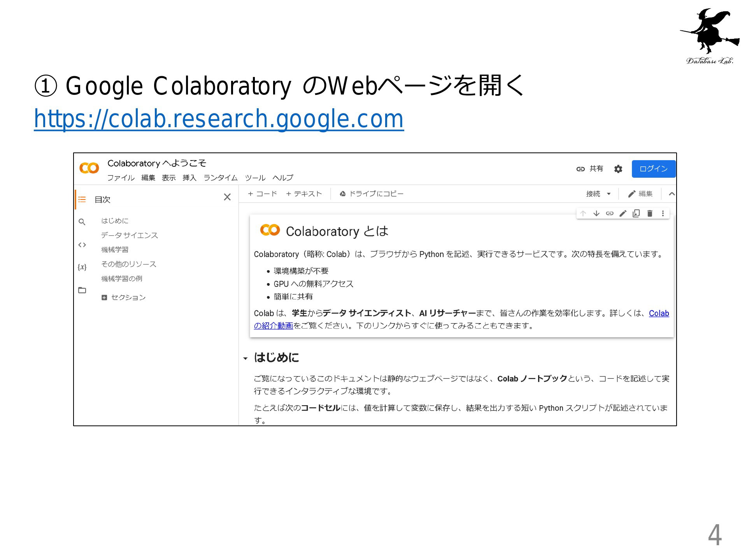747x560 pixels.
Task: Move cell down arrow in cell toolbar
Action: coord(596,213)
